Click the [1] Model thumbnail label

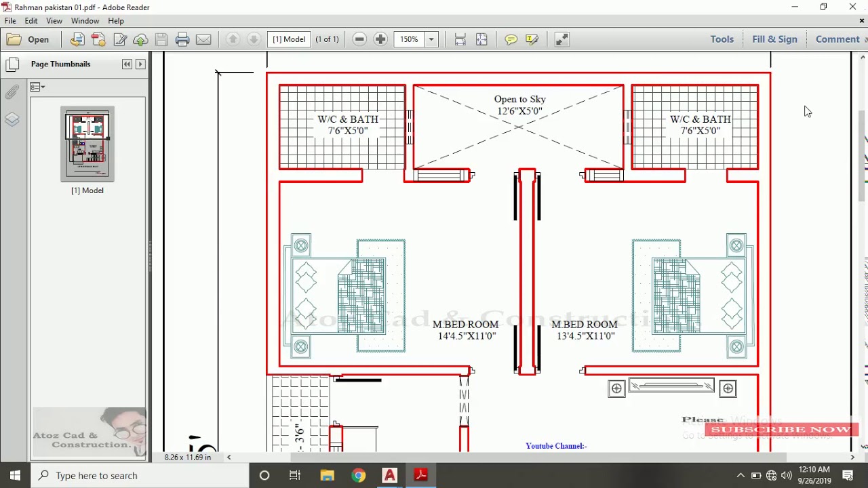point(87,190)
